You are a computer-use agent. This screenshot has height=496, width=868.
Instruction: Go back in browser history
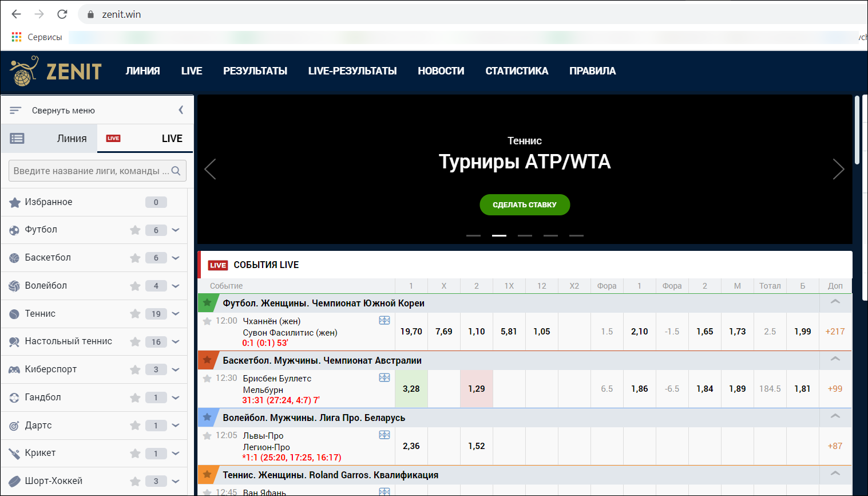tap(16, 14)
